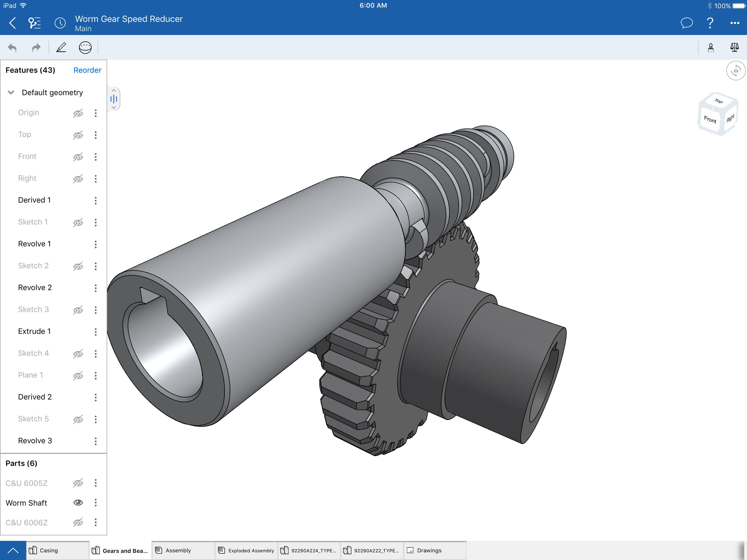The width and height of the screenshot is (747, 560).
Task: Switch to the Casing tab
Action: pos(57,550)
